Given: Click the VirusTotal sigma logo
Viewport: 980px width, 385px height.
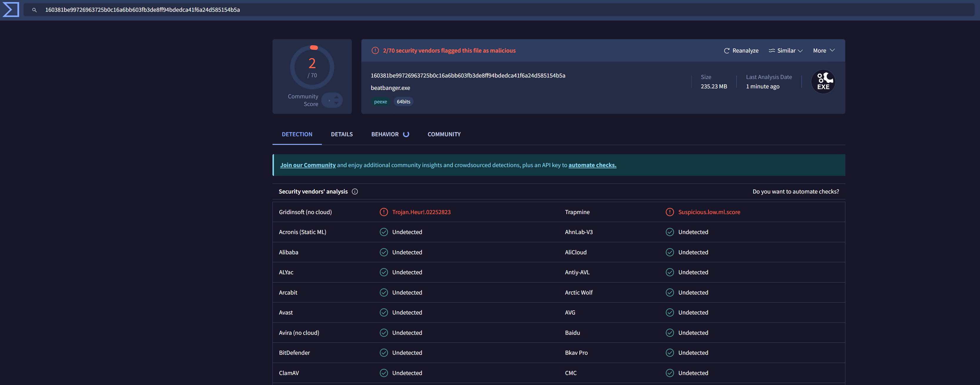Looking at the screenshot, I should click(11, 9).
